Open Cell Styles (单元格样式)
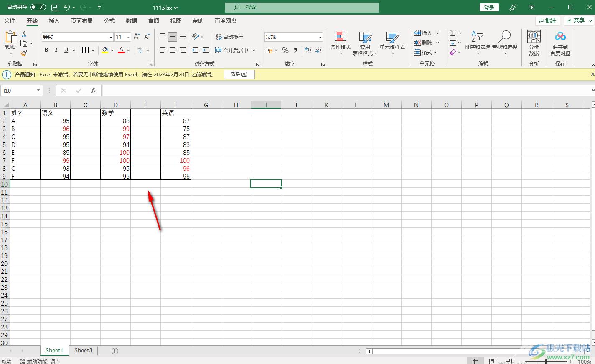Image resolution: width=595 pixels, height=364 pixels. click(x=392, y=43)
